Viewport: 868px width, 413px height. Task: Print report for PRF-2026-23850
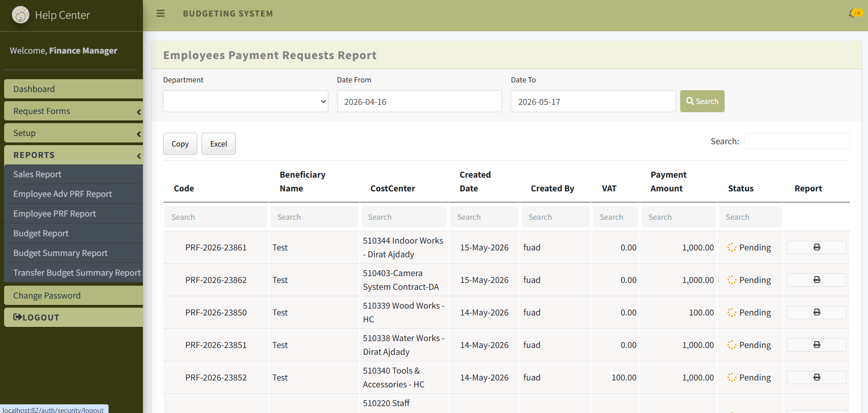click(816, 312)
